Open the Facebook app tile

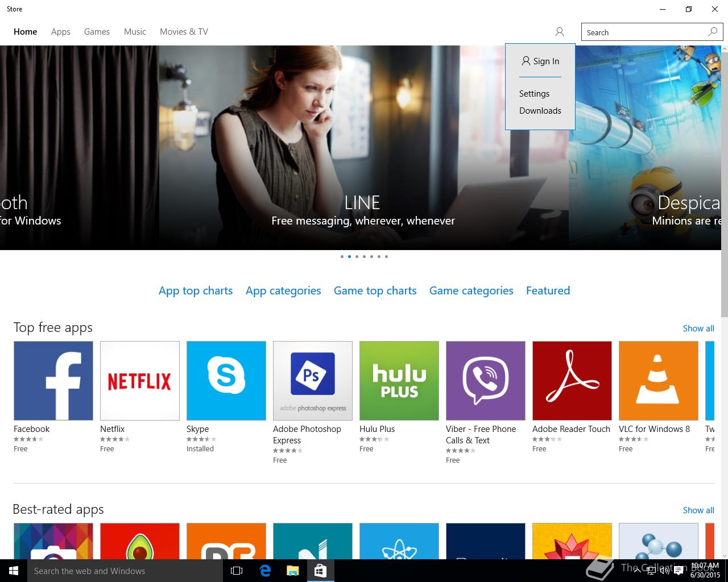[53, 381]
